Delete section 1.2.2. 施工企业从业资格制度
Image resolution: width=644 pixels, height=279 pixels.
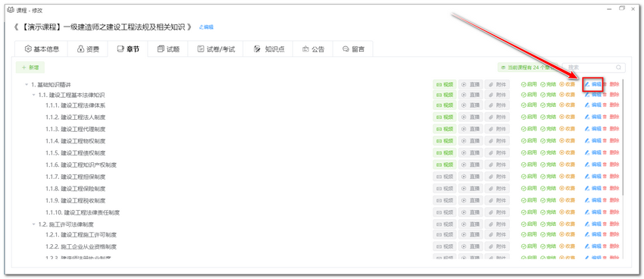tap(611, 246)
